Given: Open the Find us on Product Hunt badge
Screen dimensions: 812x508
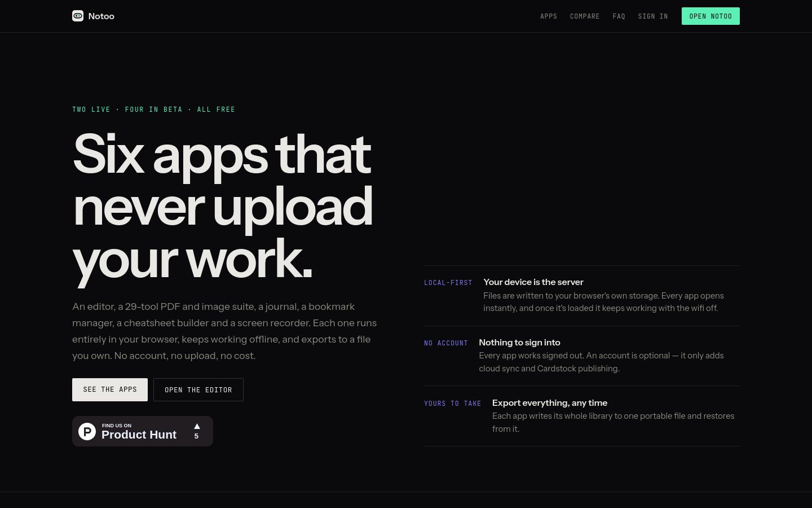Looking at the screenshot, I should [143, 431].
